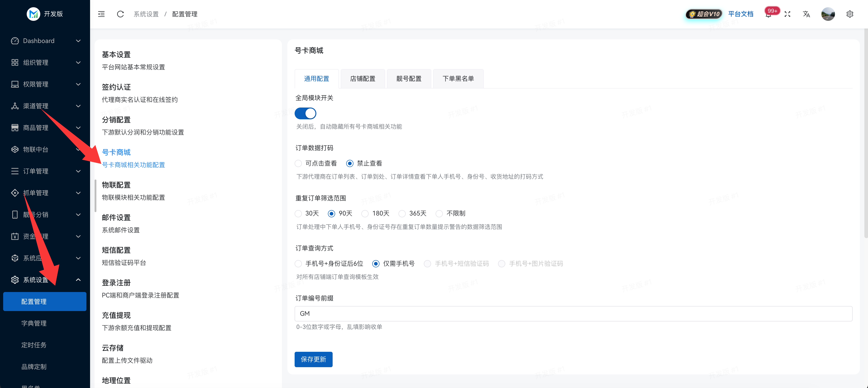
Task: Click the 保存更新 button
Action: pyautogui.click(x=313, y=359)
